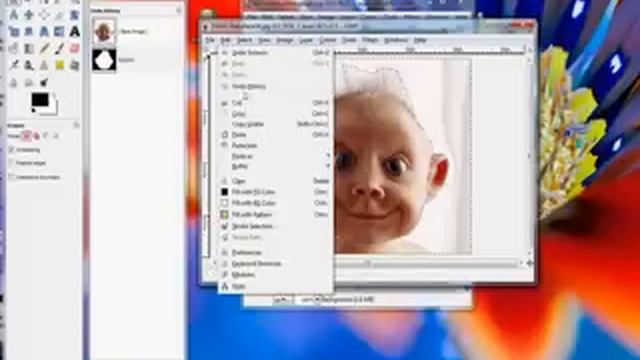Open the Filters menu
640x360 pixels.
coord(370,40)
